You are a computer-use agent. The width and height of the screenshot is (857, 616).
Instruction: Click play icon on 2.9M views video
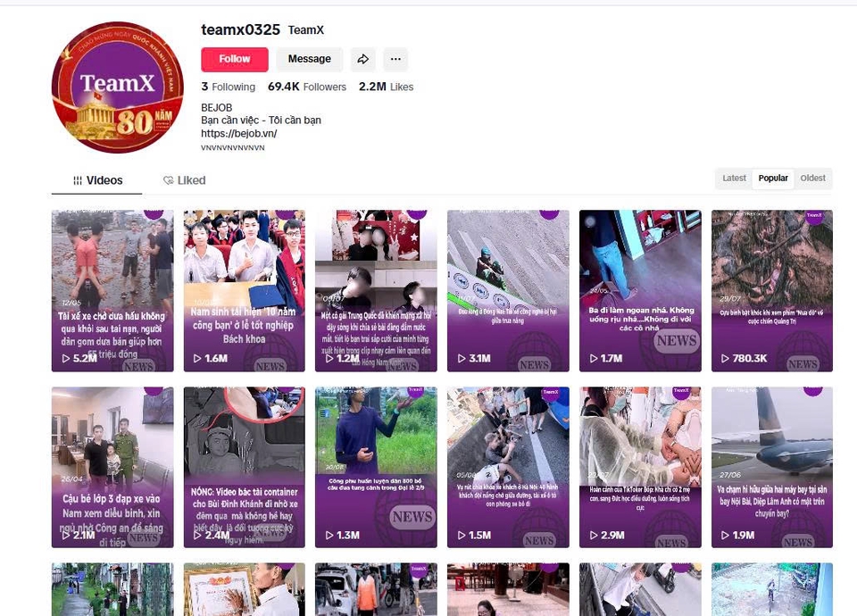tap(594, 535)
